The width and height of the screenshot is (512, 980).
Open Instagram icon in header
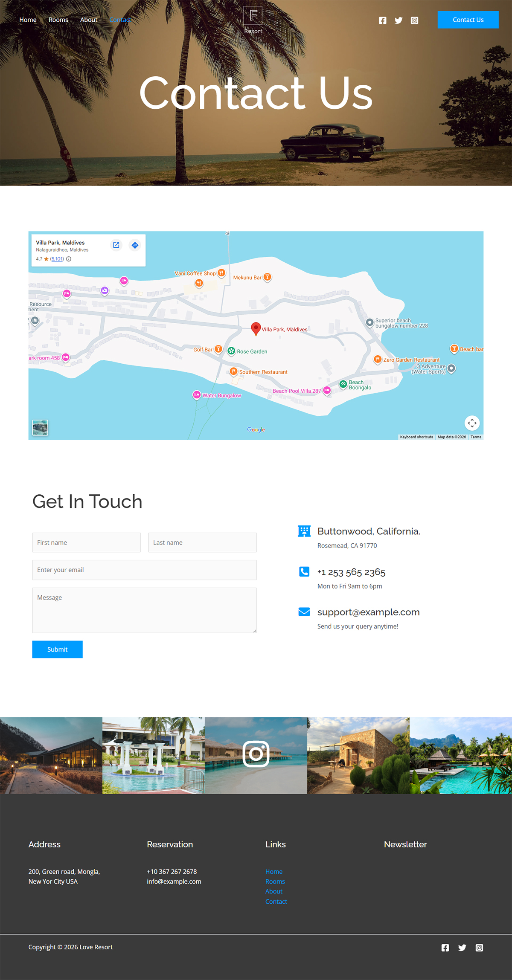[414, 20]
